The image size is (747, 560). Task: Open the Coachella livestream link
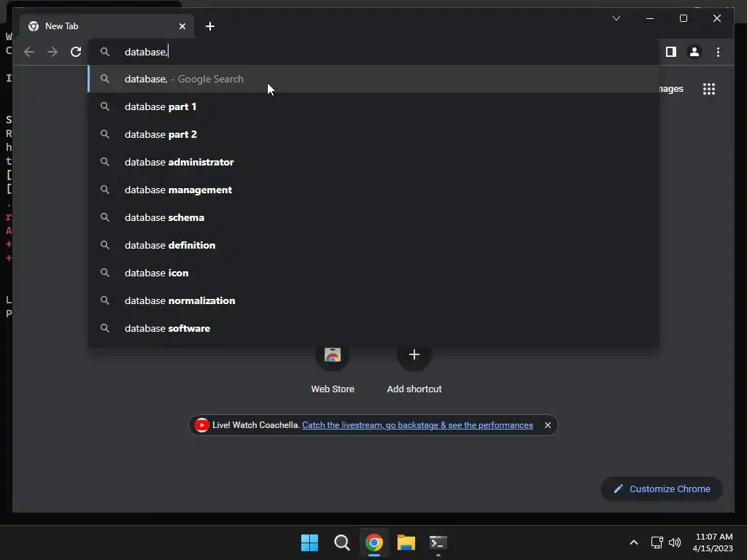[417, 425]
